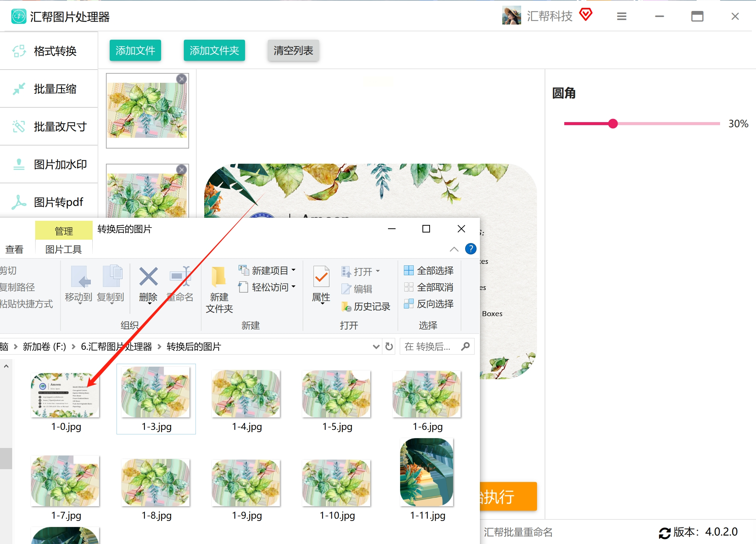This screenshot has width=756, height=544.
Task: Click Deselect All (全部取消) option
Action: [x=429, y=287]
